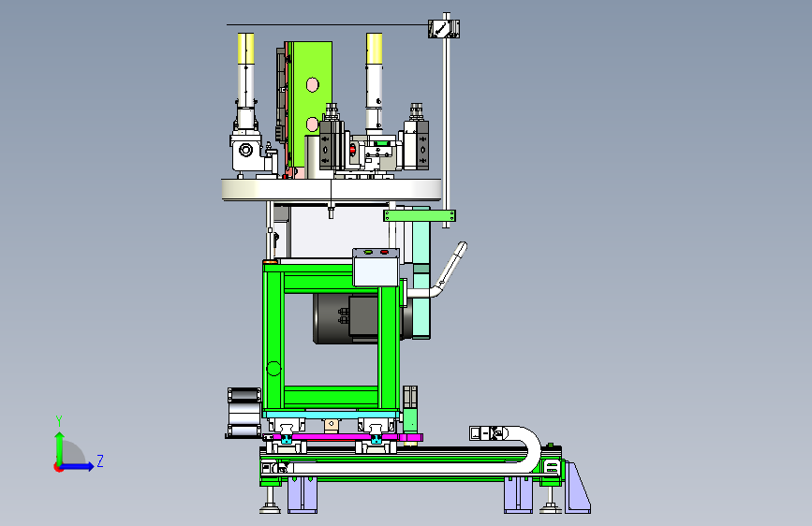Pick the right yellow-topped cylinder

point(374,81)
